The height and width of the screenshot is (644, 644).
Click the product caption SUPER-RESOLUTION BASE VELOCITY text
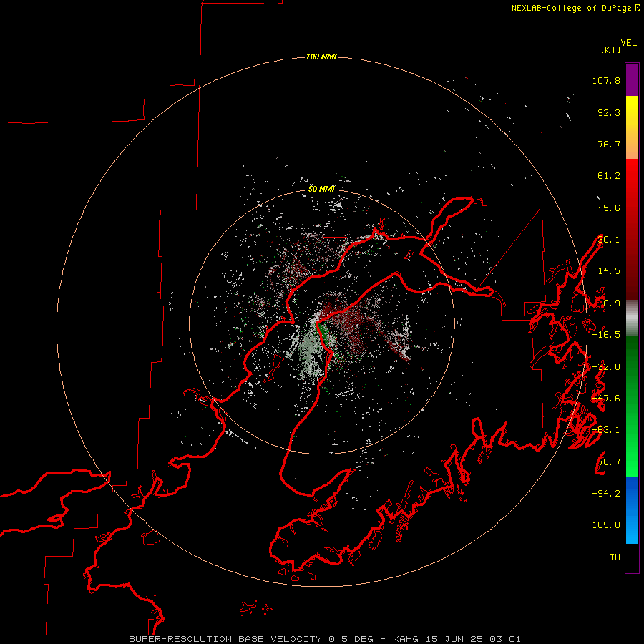point(225,639)
